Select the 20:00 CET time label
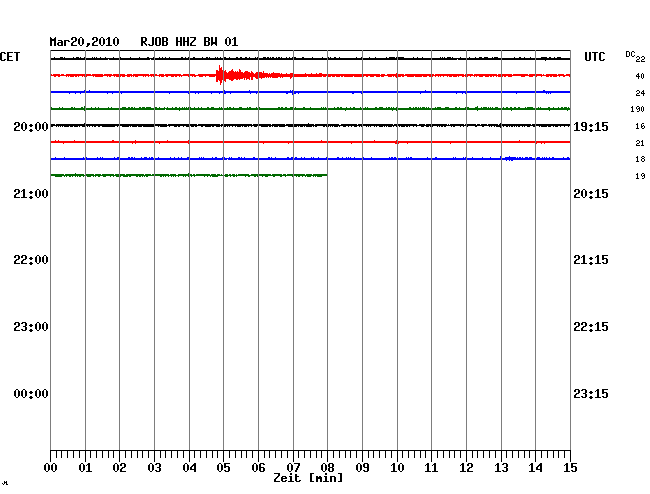Screen dimensions: 650x494 (x=31, y=127)
